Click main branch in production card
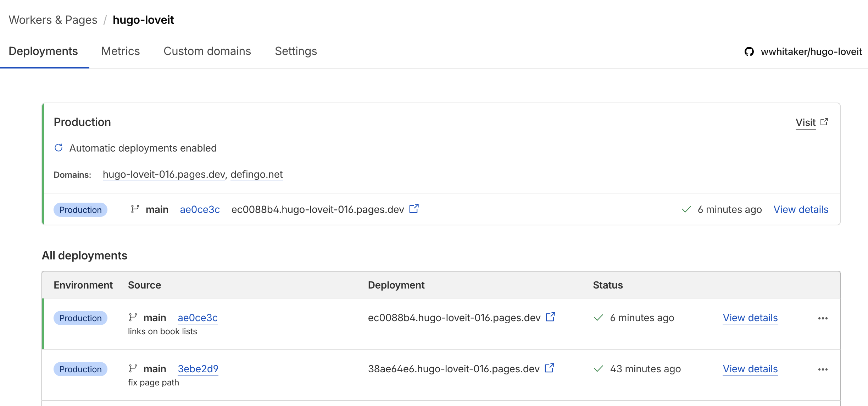 [157, 210]
